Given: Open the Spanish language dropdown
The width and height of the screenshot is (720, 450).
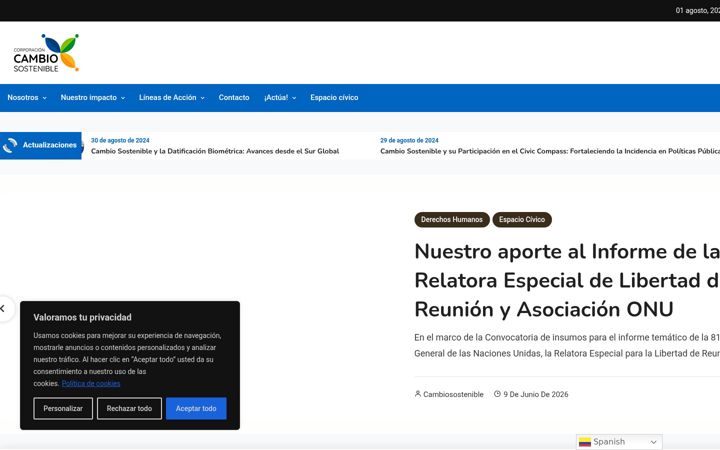Looking at the screenshot, I should pos(619,442).
